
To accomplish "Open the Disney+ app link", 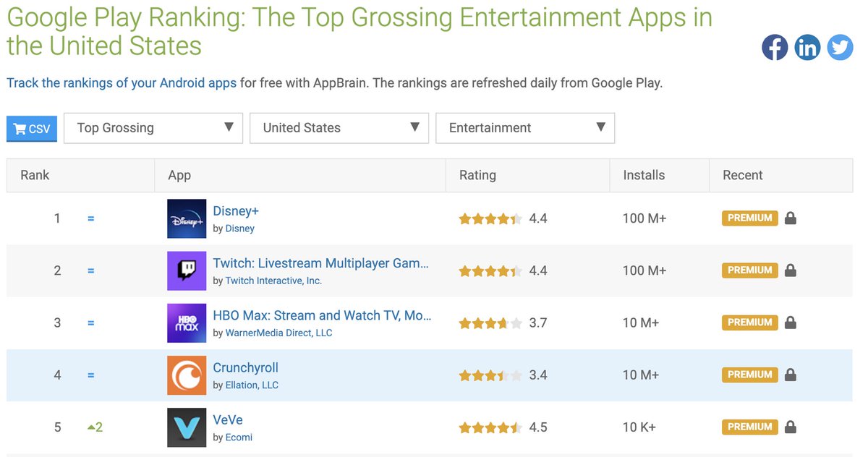I will [236, 211].
